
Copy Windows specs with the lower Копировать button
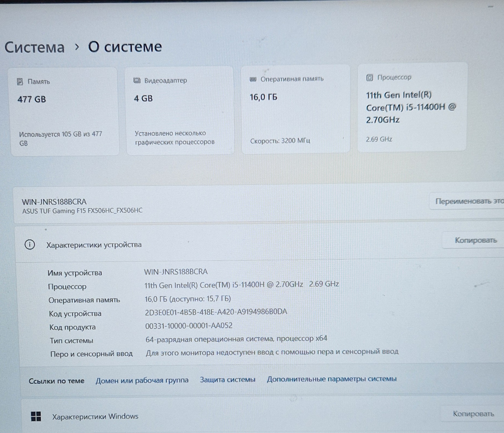(473, 414)
